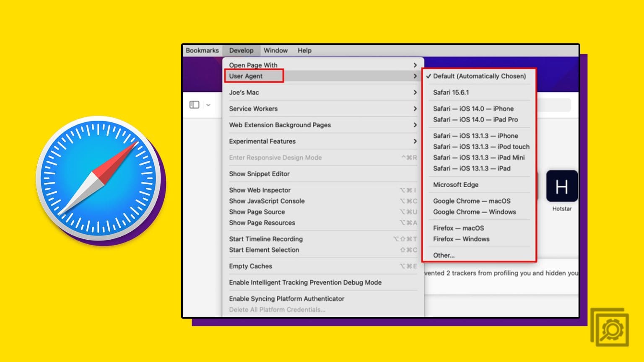
Task: Click the chevron beside the sidebar icon
Action: [208, 105]
